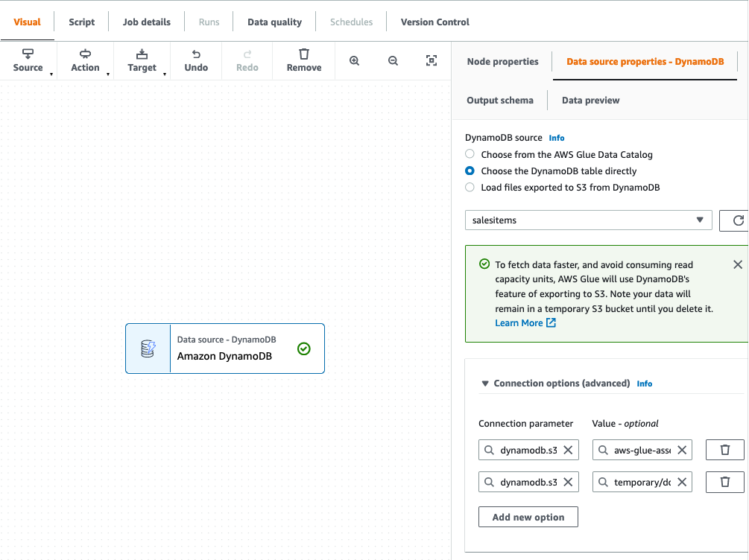Viewport: 749px width, 560px height.
Task: Click search icon in aws-glue-asse field
Action: [x=604, y=450]
